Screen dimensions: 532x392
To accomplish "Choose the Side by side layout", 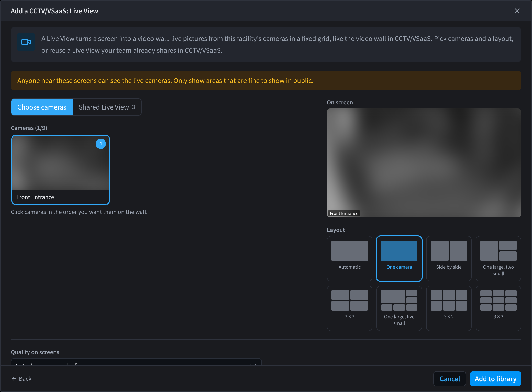I will (449, 258).
